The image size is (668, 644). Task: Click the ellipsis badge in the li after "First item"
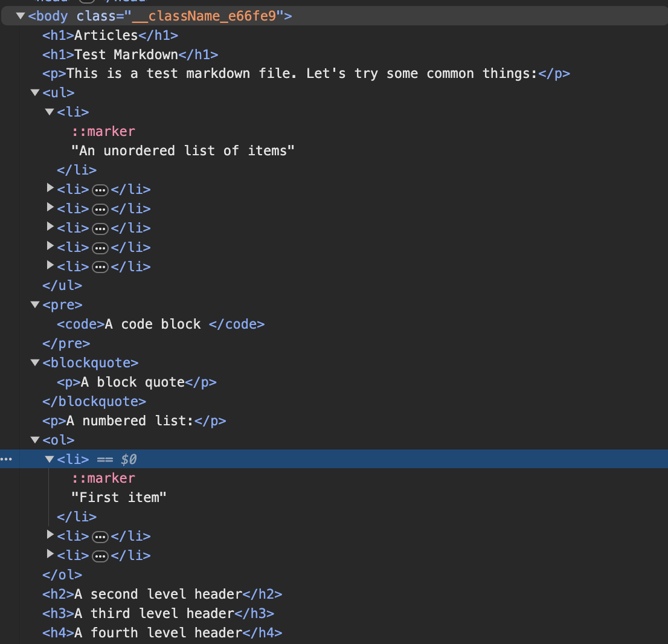(x=100, y=537)
